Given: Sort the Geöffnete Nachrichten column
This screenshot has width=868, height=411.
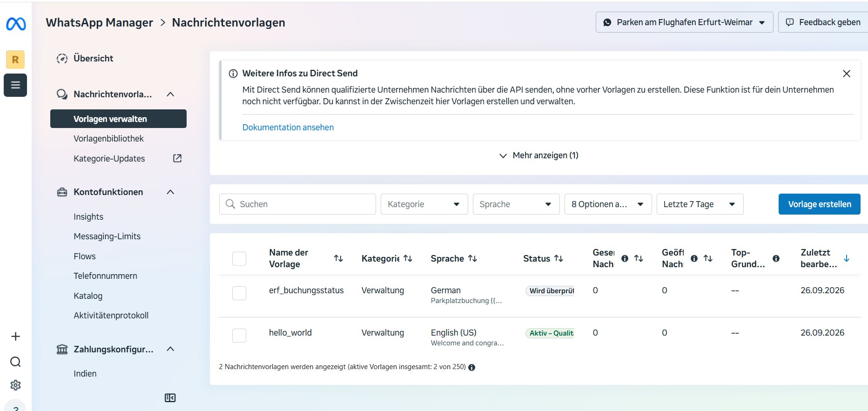Looking at the screenshot, I should pos(708,258).
